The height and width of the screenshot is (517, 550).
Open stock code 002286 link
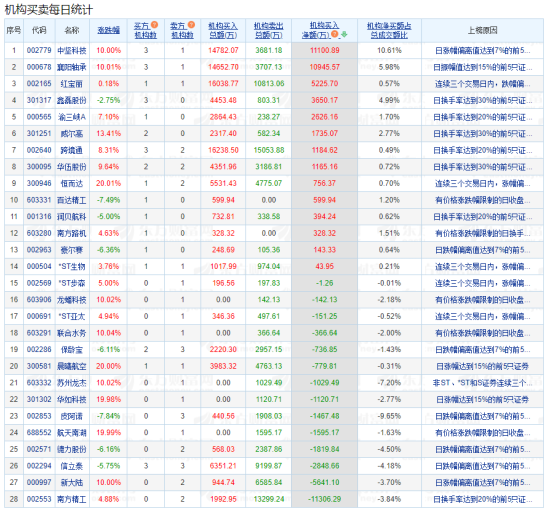(39, 349)
